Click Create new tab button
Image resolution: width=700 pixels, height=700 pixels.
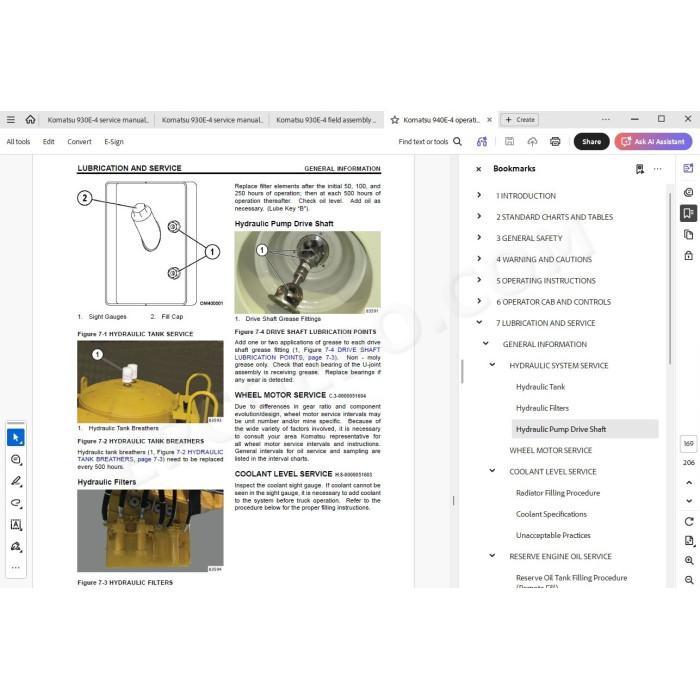(x=520, y=120)
